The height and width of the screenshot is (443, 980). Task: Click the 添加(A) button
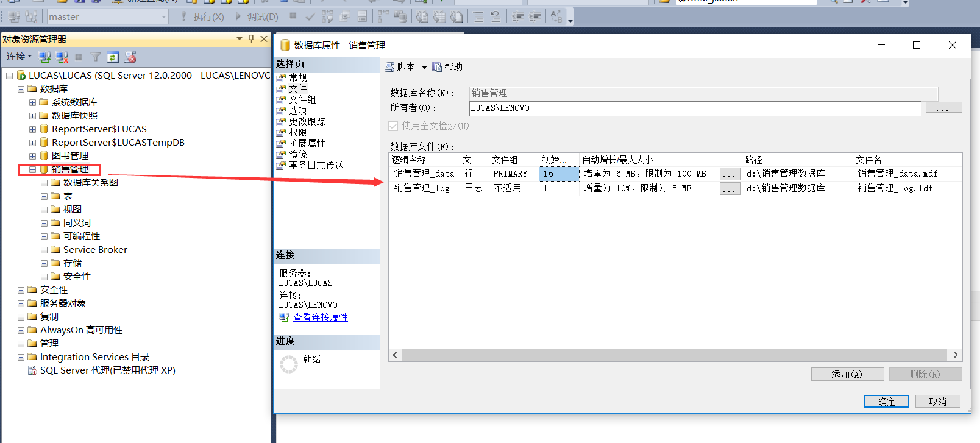tap(847, 374)
